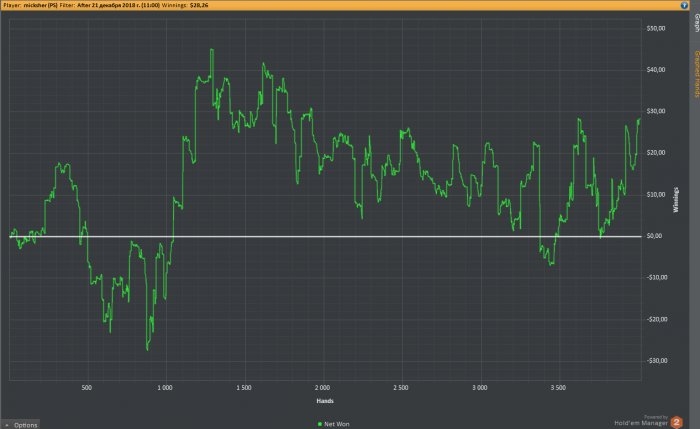Click the -$10,00 axis label
700x429 pixels.
click(x=657, y=277)
